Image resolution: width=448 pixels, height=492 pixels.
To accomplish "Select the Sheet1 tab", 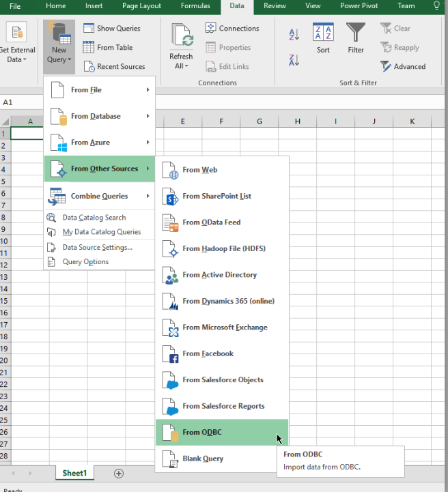I will (x=74, y=473).
